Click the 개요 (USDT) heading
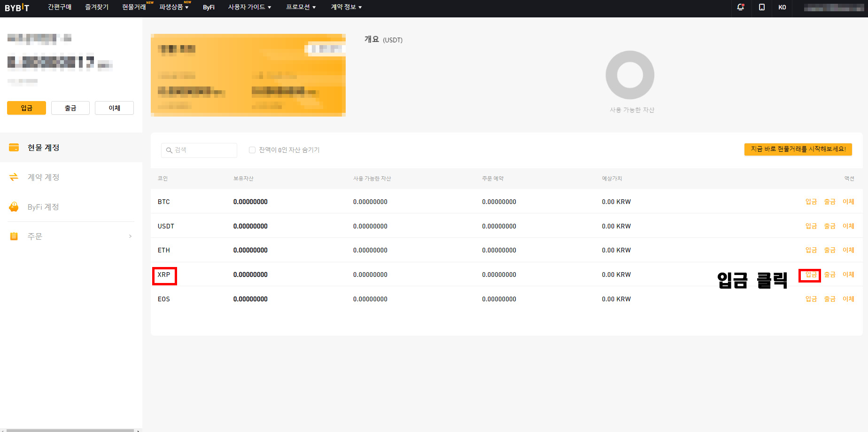The height and width of the screenshot is (432, 868). pyautogui.click(x=383, y=39)
